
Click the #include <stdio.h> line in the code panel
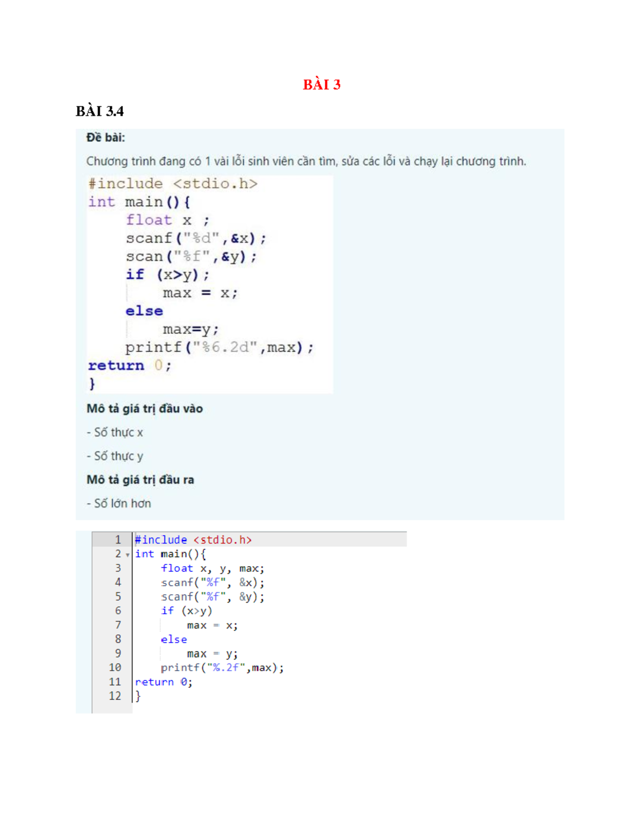(x=194, y=540)
